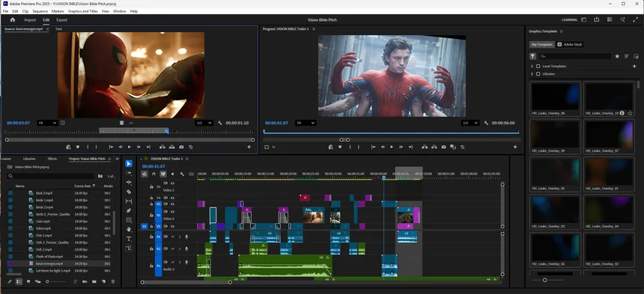The height and width of the screenshot is (294, 644).
Task: Open the Sequence menu
Action: tap(40, 11)
